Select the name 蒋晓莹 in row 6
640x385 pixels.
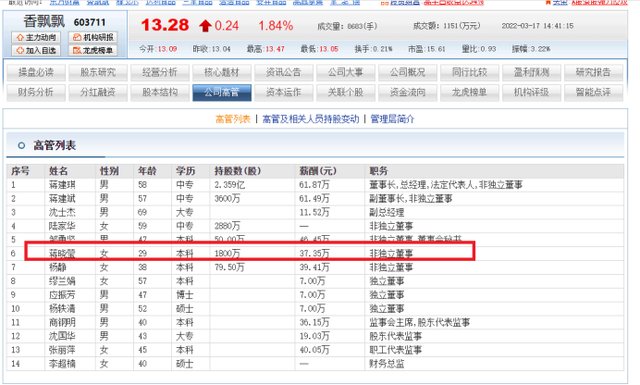(x=62, y=254)
